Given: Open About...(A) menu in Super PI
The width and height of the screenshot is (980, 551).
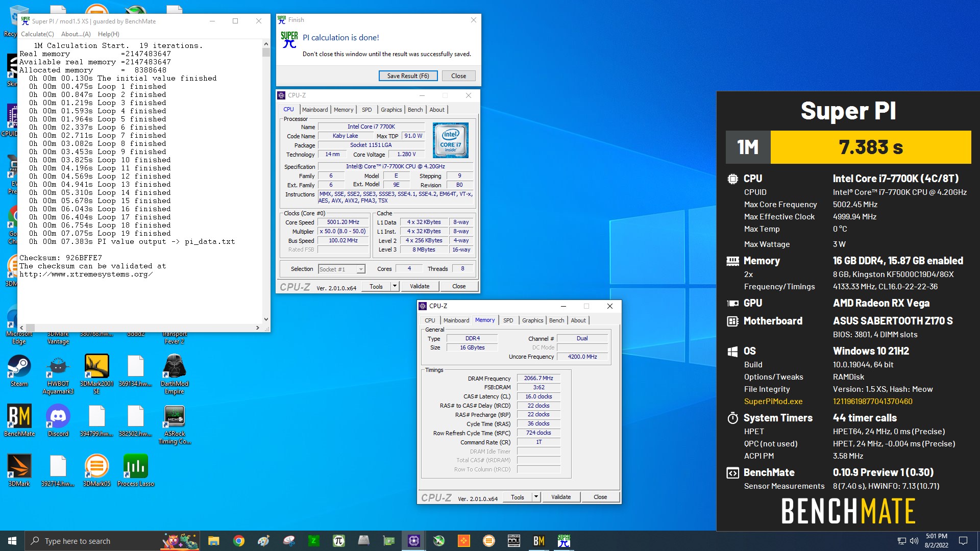Looking at the screenshot, I should [x=76, y=34].
